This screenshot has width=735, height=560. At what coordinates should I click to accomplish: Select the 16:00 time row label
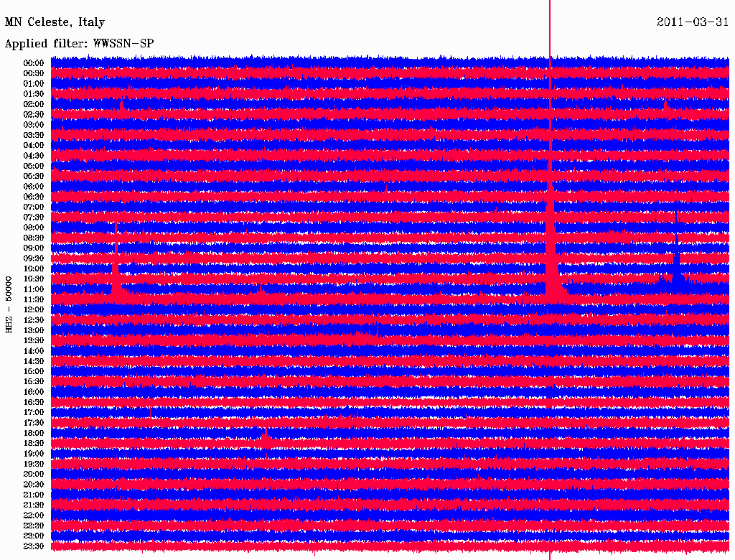(x=34, y=391)
